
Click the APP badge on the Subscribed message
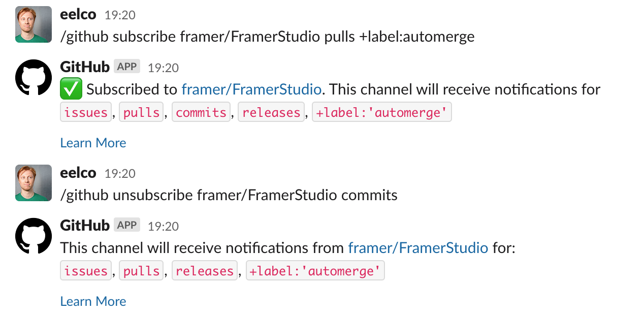tap(127, 67)
